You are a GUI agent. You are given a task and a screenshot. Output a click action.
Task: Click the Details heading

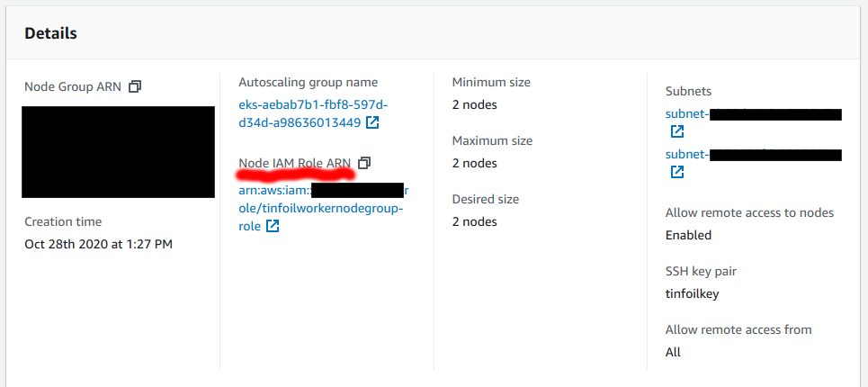tap(50, 33)
